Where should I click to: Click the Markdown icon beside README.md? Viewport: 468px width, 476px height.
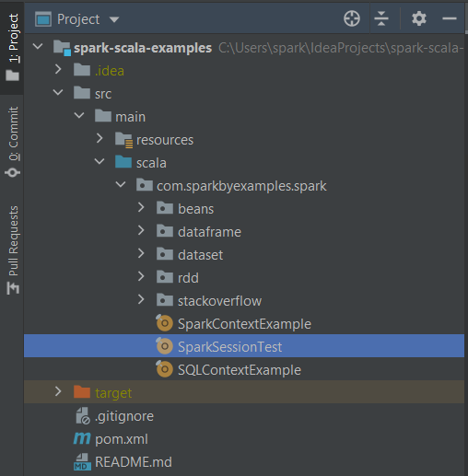pyautogui.click(x=82, y=462)
